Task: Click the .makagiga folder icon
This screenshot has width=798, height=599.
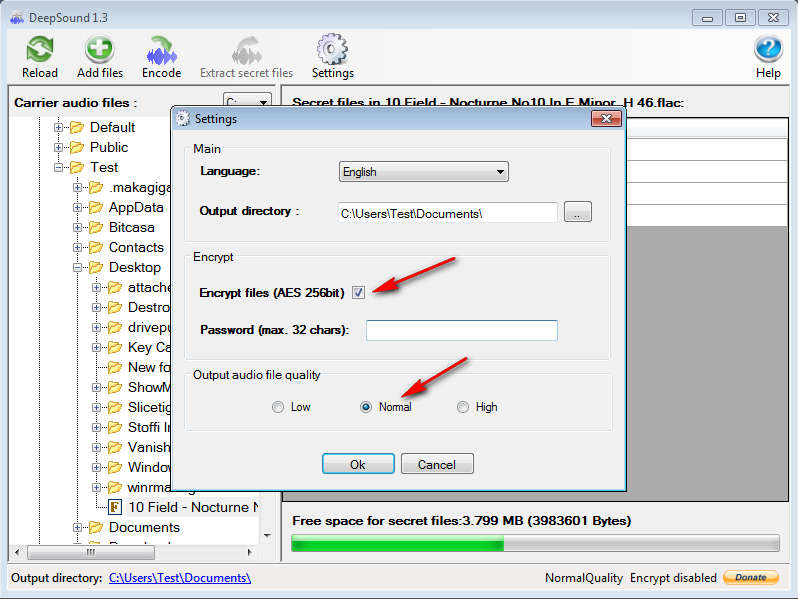Action: (x=96, y=187)
